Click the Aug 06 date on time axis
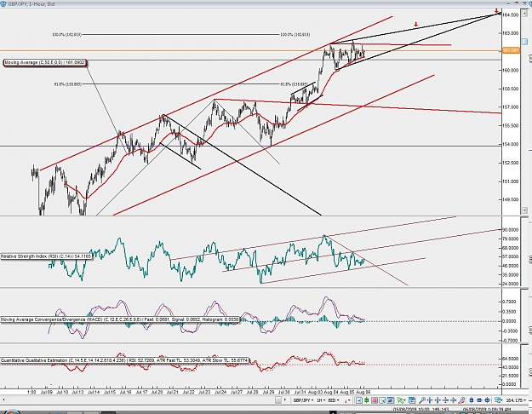Viewport: 532px width, 414px height. [364, 392]
